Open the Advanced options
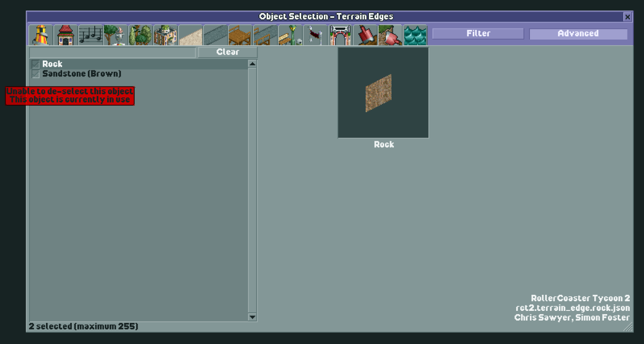This screenshot has height=344, width=644. pyautogui.click(x=578, y=33)
